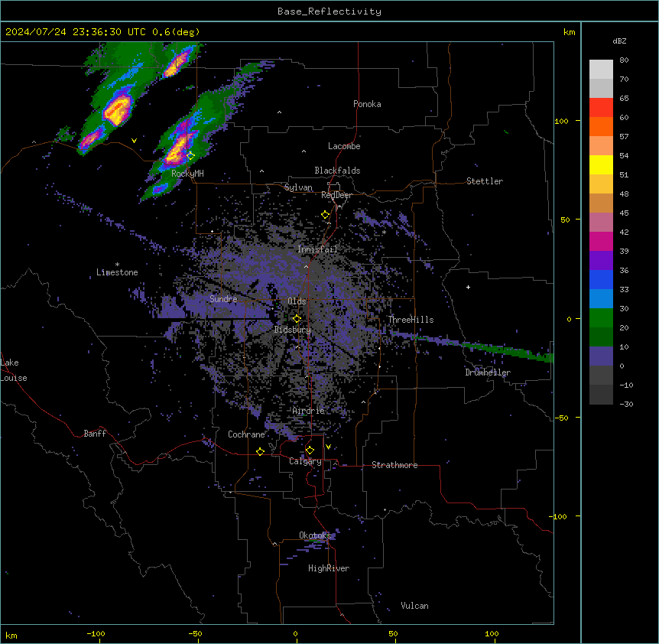Click the Calgary city label

306,461
